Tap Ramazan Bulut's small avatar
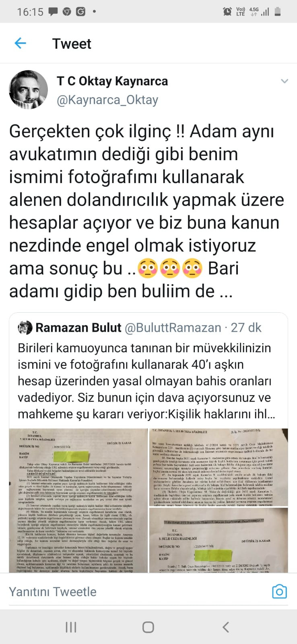Viewport: 297px width, 644px height. (25, 328)
